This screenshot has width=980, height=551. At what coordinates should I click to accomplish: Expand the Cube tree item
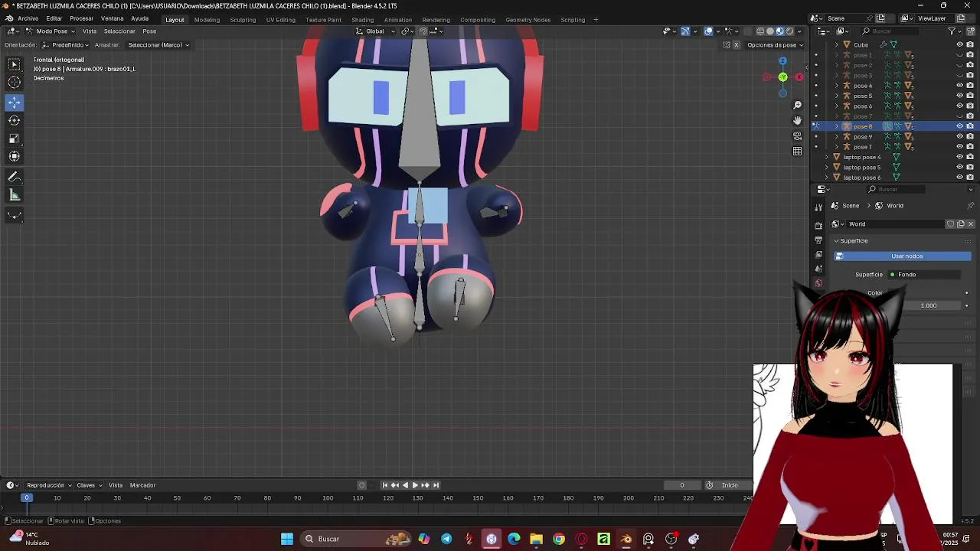(837, 44)
